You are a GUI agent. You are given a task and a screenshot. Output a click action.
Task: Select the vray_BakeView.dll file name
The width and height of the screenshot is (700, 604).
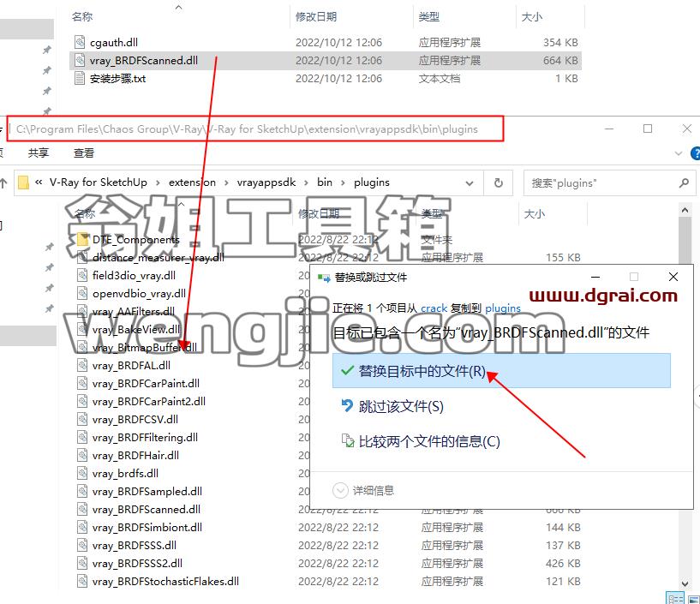tap(136, 330)
